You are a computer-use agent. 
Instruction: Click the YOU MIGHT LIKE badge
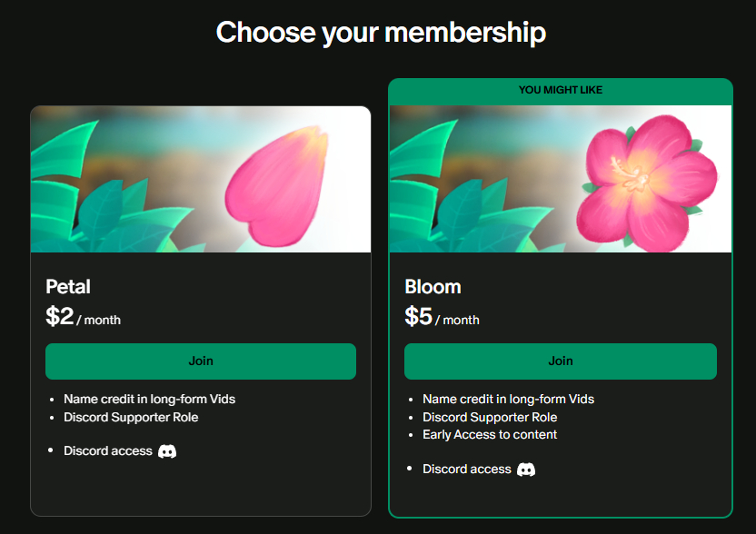560,91
